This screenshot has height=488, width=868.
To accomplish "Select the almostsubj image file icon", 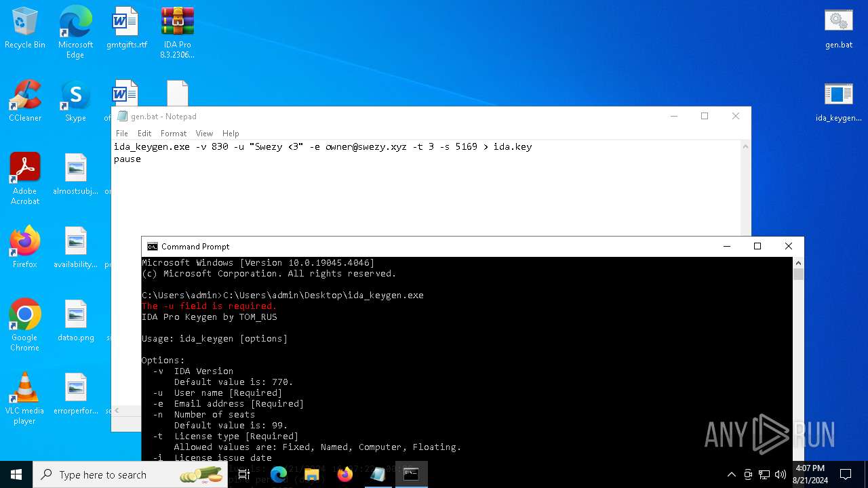I will pyautogui.click(x=75, y=174).
